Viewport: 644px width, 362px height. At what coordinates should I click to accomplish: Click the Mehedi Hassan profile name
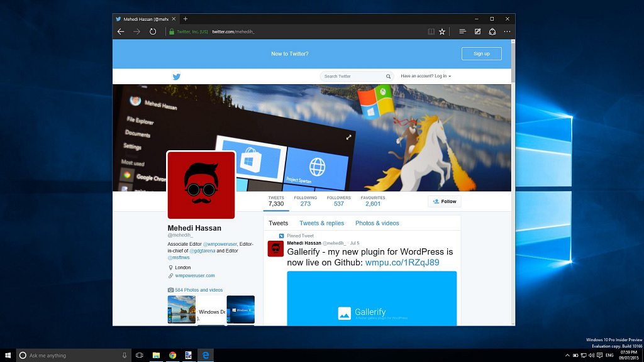pyautogui.click(x=194, y=228)
